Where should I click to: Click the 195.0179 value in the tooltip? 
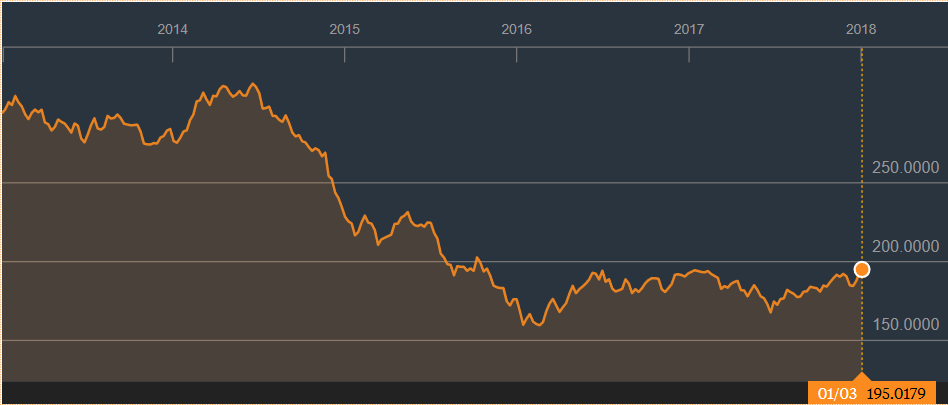coord(896,394)
